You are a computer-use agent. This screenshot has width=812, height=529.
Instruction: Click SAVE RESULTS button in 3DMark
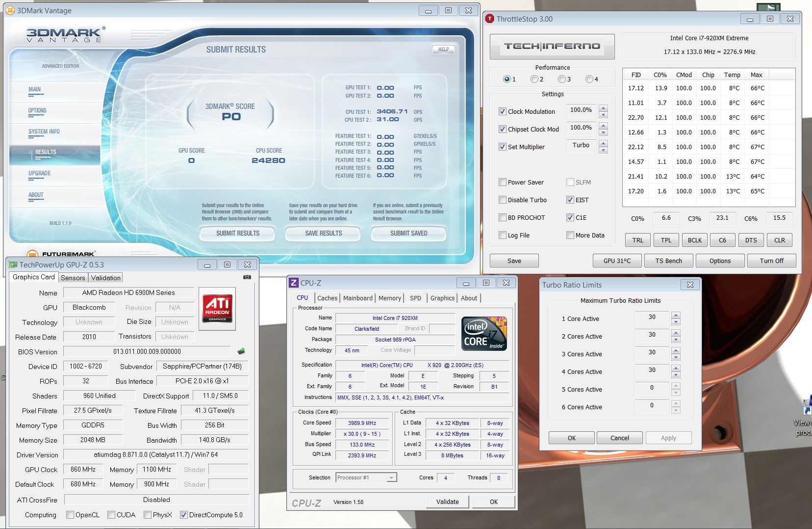click(324, 233)
